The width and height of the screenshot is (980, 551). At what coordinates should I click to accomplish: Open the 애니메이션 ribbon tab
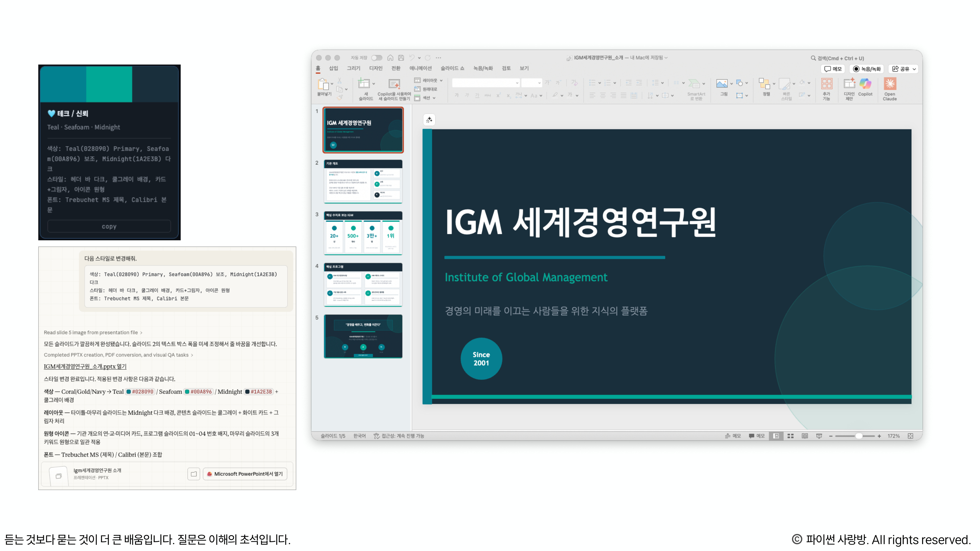420,68
